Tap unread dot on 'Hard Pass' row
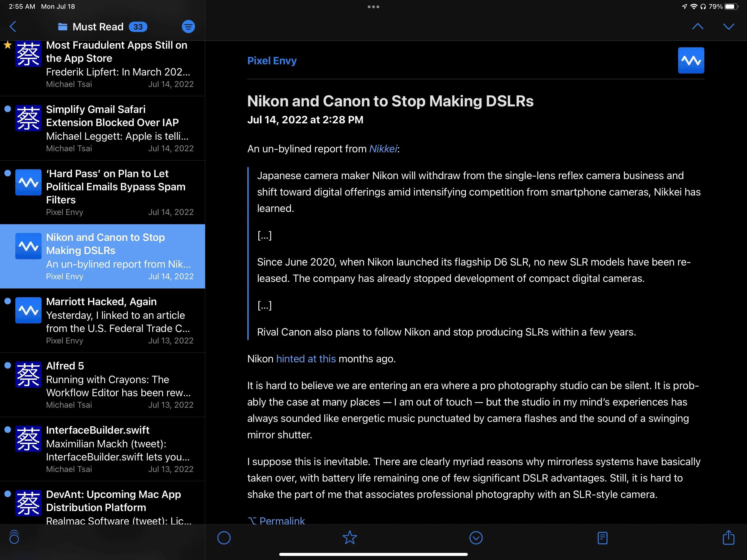Image resolution: width=747 pixels, height=560 pixels. point(8,173)
